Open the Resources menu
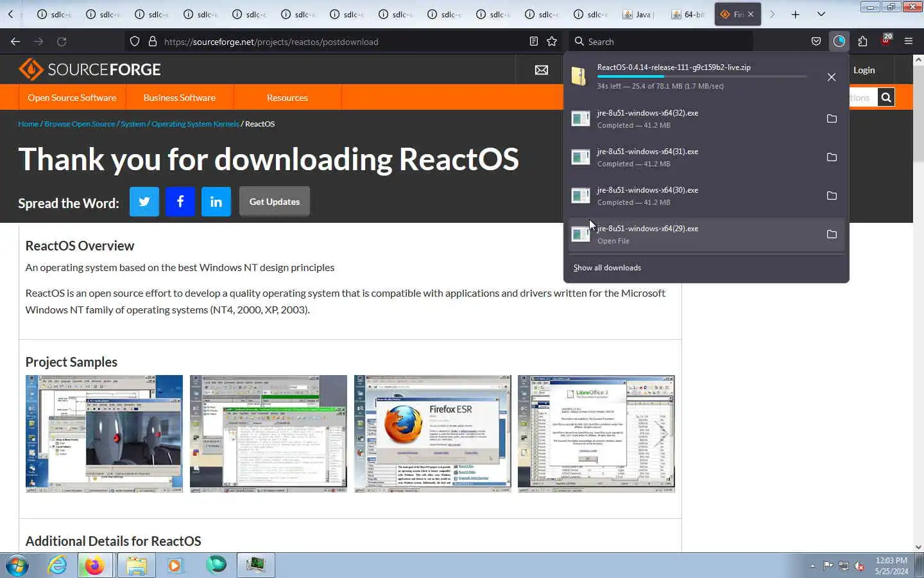Image resolution: width=924 pixels, height=578 pixels. [287, 98]
